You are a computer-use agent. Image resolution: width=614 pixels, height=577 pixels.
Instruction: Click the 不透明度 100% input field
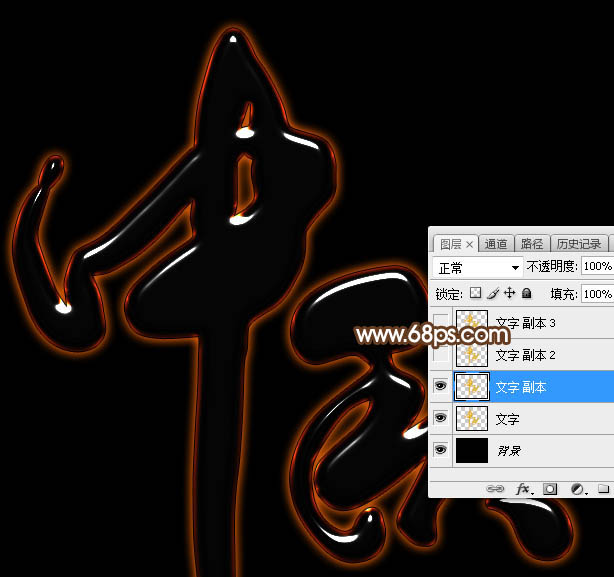(x=598, y=266)
